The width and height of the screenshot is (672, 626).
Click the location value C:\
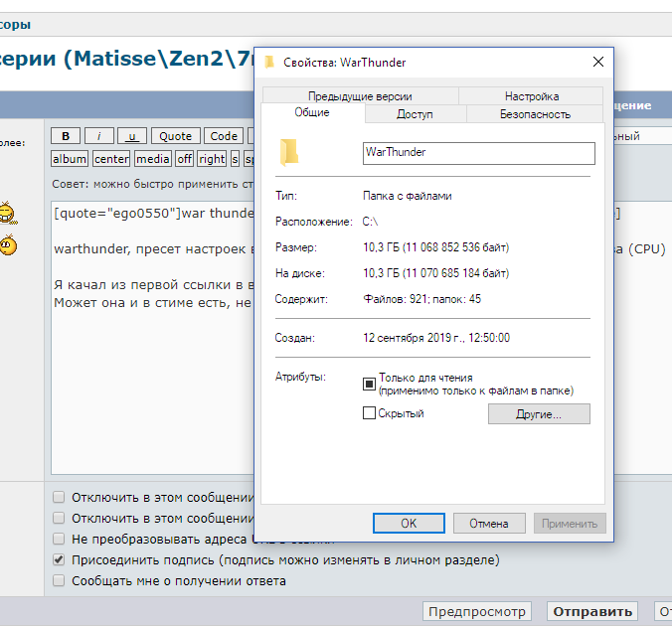point(370,222)
